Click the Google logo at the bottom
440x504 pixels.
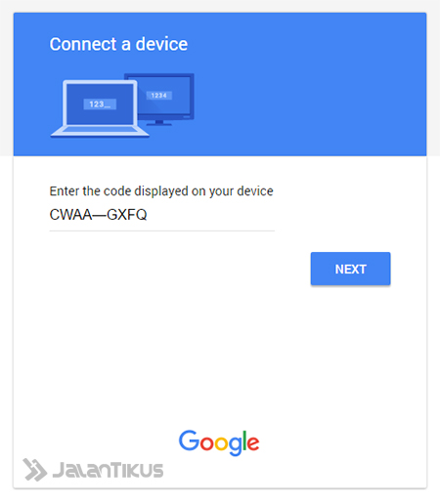(219, 442)
